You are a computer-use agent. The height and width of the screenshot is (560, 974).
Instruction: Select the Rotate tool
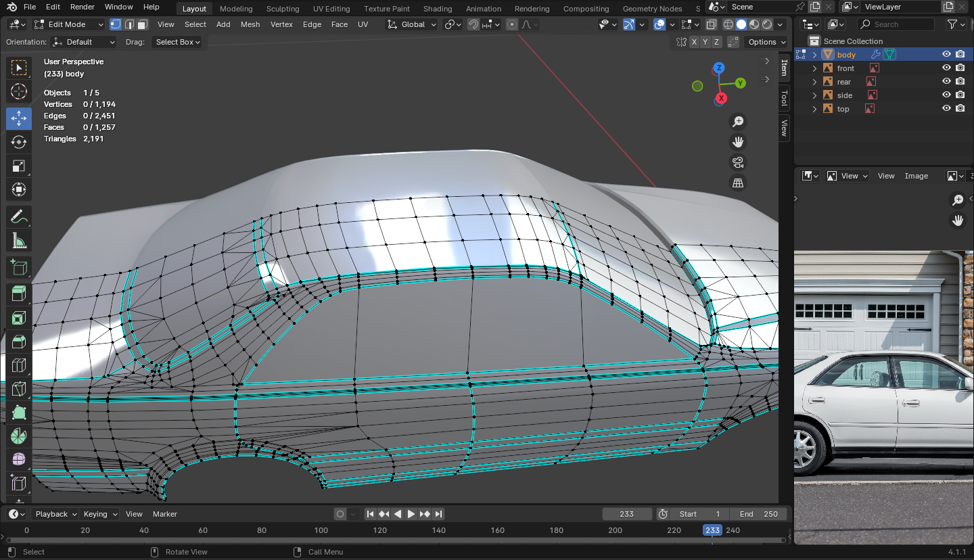coord(19,142)
